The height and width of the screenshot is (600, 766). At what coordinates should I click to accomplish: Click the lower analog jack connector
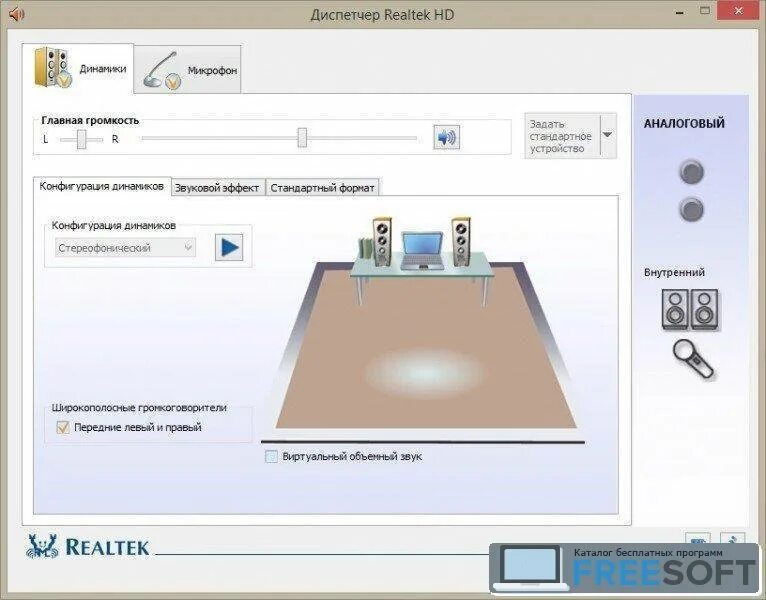pyautogui.click(x=691, y=210)
